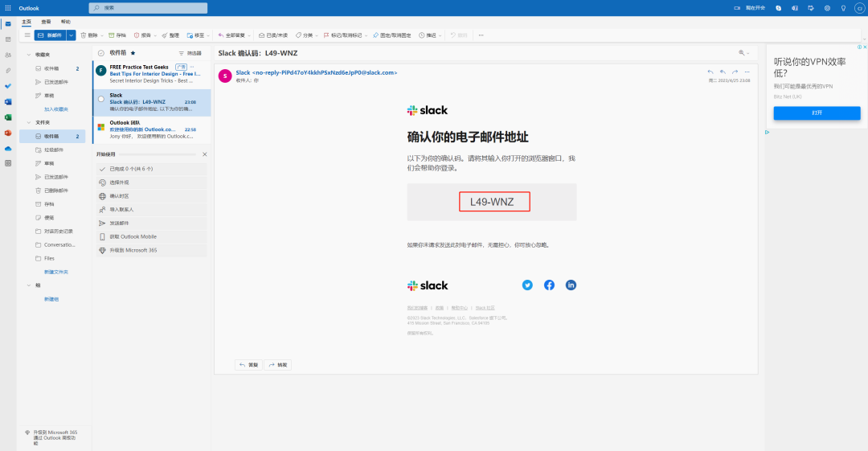This screenshot has height=451, width=868.
Task: Collapse the 收藏夹 favorites section
Action: click(29, 55)
